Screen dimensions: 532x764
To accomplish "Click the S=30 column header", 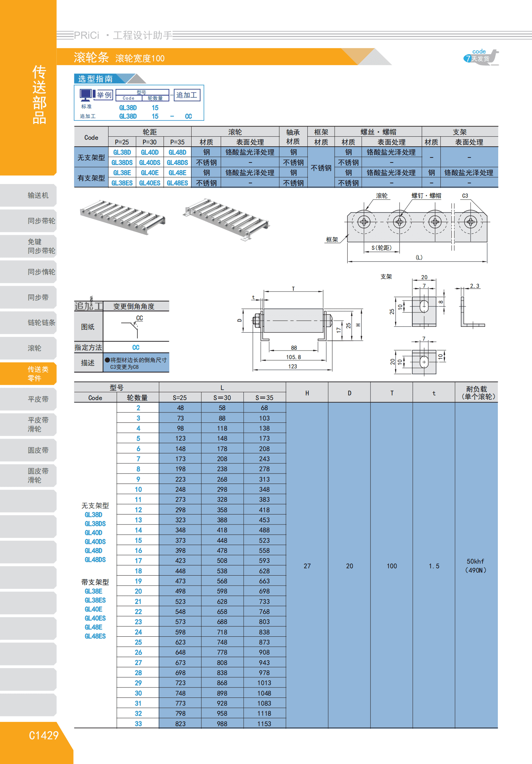I will coord(222,398).
